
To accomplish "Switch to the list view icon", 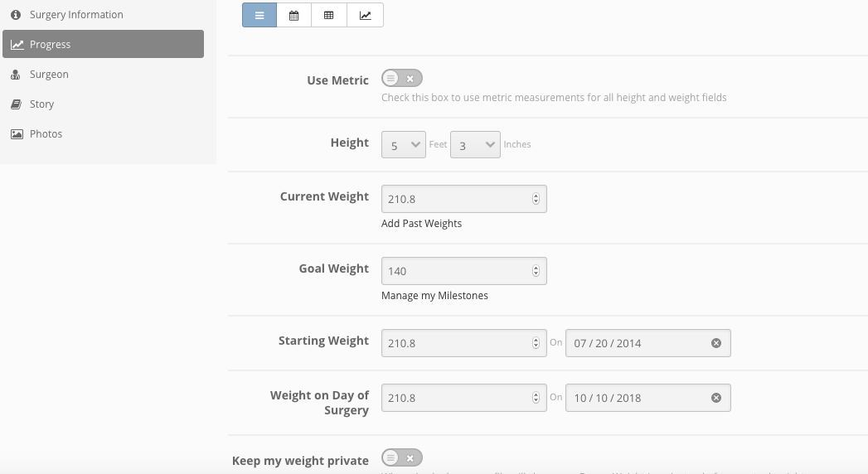I will point(259,15).
